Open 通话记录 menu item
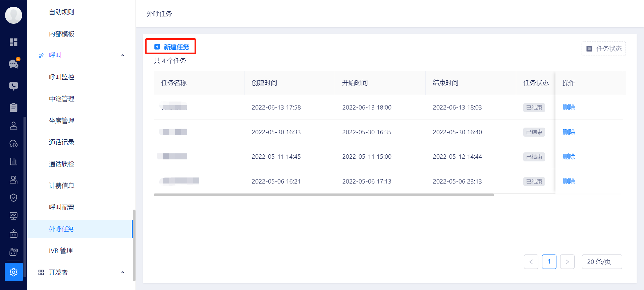The width and height of the screenshot is (644, 290). tap(62, 142)
